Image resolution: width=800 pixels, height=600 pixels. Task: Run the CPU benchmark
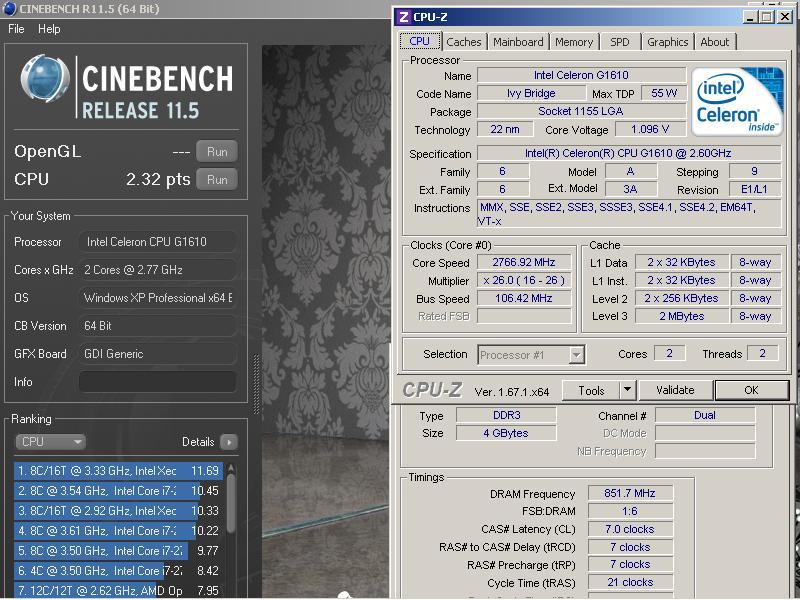pyautogui.click(x=217, y=180)
